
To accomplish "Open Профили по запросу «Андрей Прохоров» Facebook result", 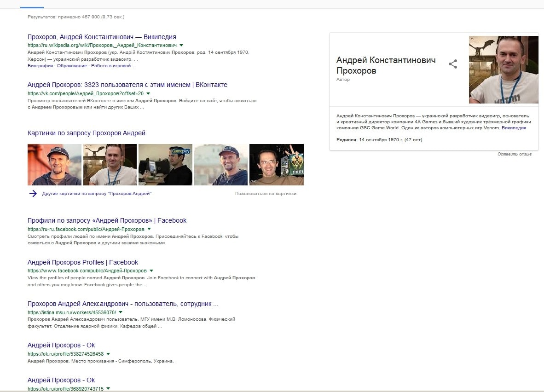I will (107, 220).
